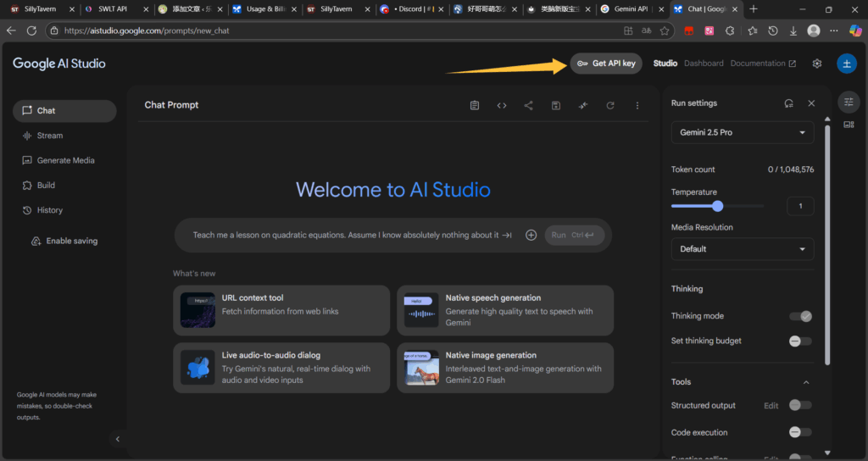The height and width of the screenshot is (461, 868).
Task: Toggle the Thinking mode switch
Action: pos(800,316)
